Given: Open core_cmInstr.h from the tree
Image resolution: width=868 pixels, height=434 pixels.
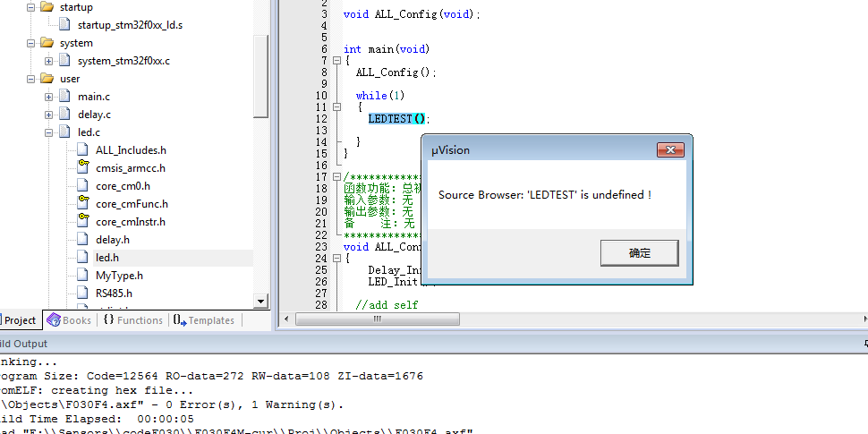Looking at the screenshot, I should [x=131, y=222].
